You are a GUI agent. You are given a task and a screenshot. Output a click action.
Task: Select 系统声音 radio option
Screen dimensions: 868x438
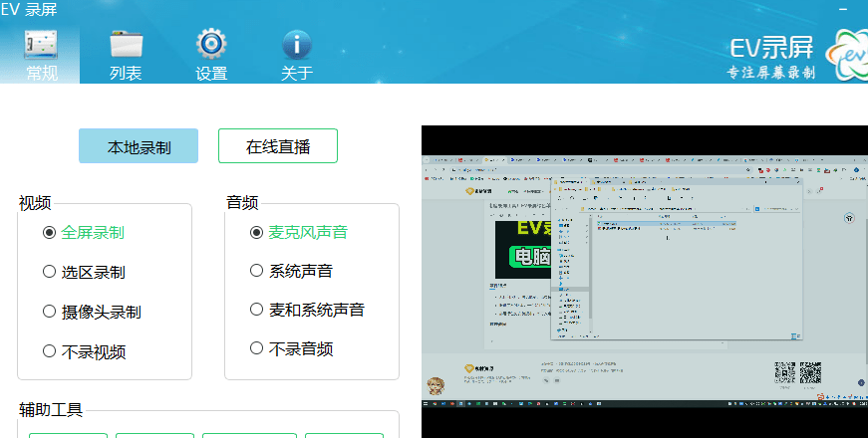pos(291,271)
